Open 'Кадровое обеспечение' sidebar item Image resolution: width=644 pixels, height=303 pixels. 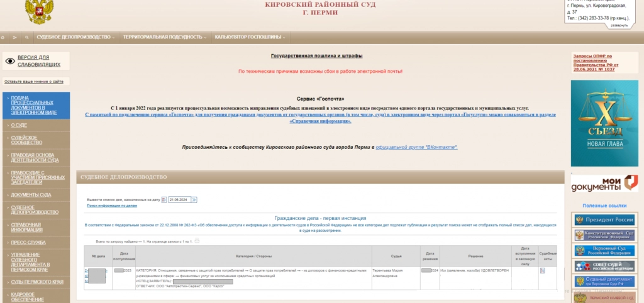click(x=36, y=297)
